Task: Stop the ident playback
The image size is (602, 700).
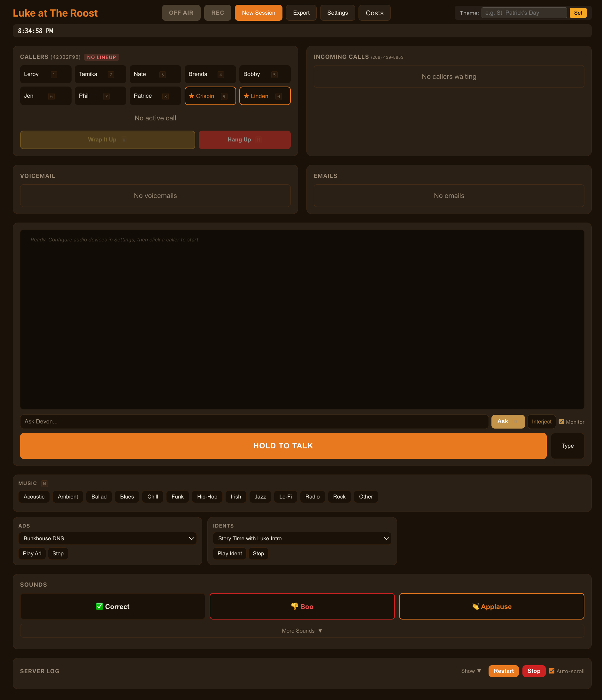Action: (x=258, y=553)
